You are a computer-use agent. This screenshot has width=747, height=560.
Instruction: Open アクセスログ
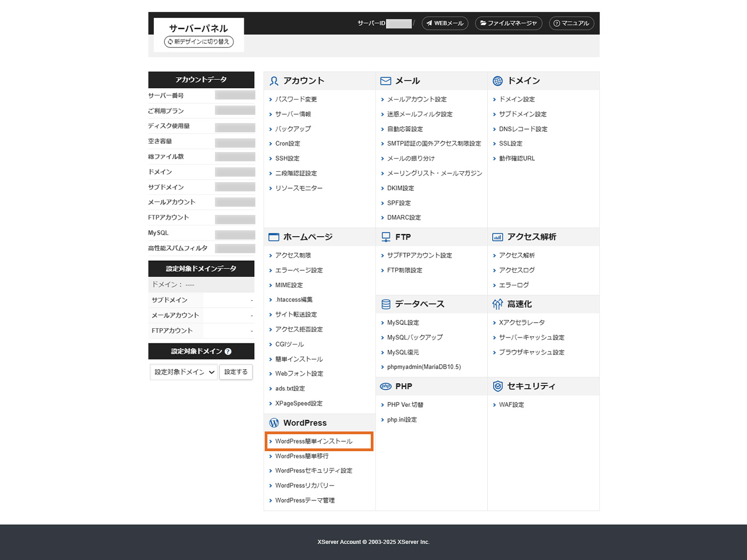click(517, 270)
